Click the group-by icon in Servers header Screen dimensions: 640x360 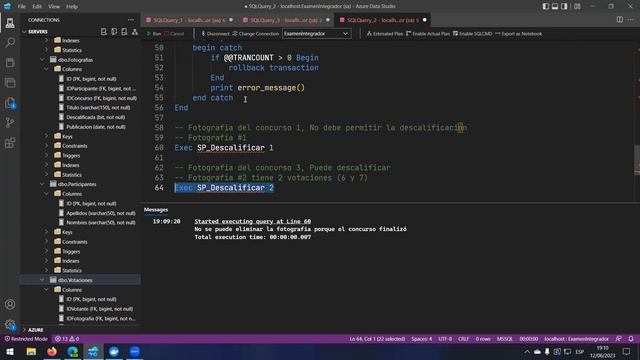coord(135,31)
